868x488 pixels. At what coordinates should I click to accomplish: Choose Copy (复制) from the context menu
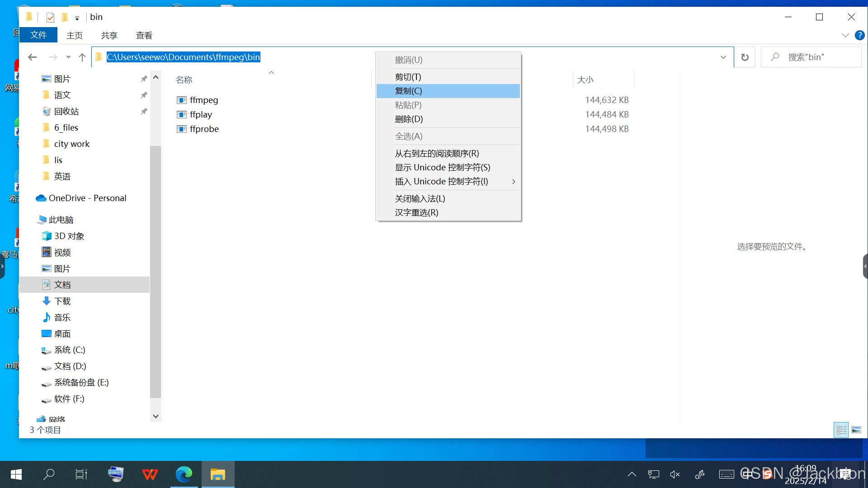[x=408, y=91]
